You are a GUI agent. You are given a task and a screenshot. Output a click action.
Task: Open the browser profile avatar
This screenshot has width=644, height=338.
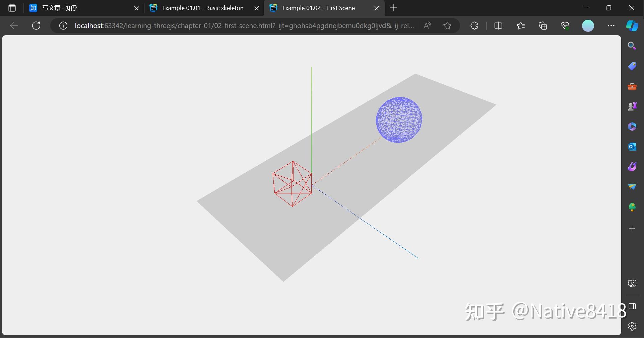588,26
